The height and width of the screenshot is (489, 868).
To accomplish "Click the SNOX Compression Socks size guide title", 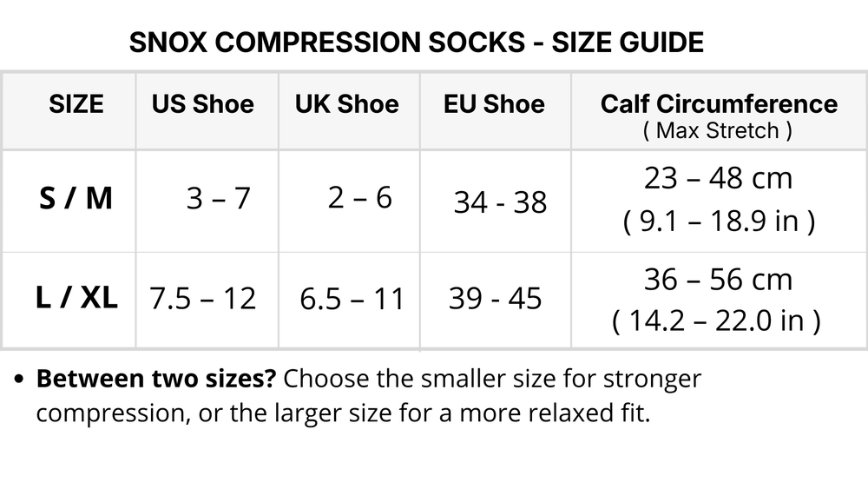I will (x=416, y=43).
